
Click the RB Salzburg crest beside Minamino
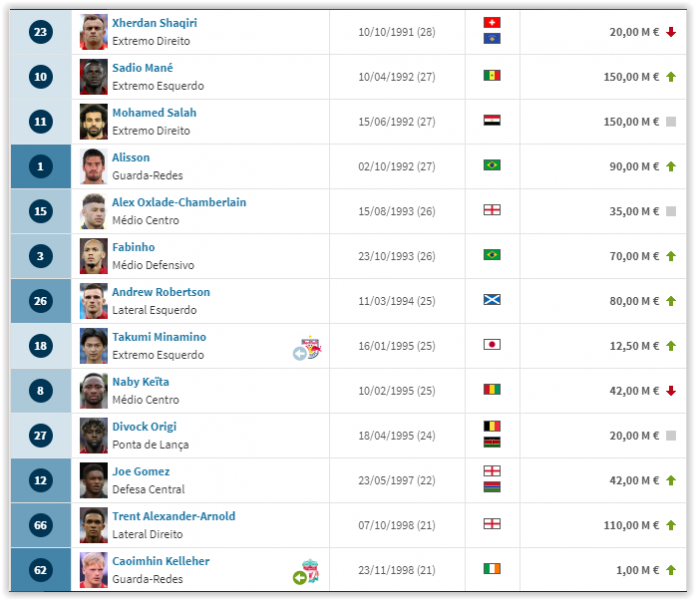pos(312,346)
